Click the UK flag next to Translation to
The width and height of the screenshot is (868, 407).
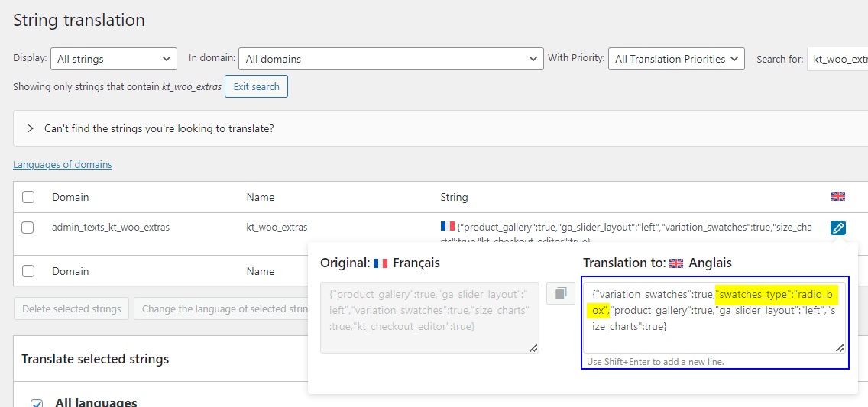(x=676, y=263)
